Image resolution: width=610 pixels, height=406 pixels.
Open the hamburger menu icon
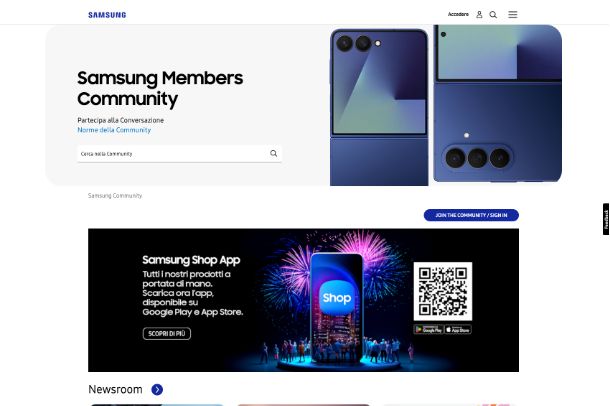coord(513,14)
